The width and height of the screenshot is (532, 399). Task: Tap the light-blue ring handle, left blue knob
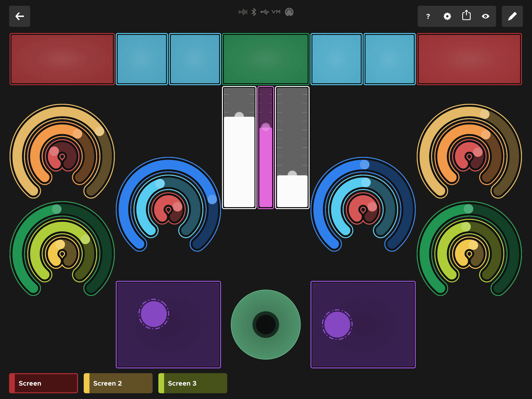point(160,184)
